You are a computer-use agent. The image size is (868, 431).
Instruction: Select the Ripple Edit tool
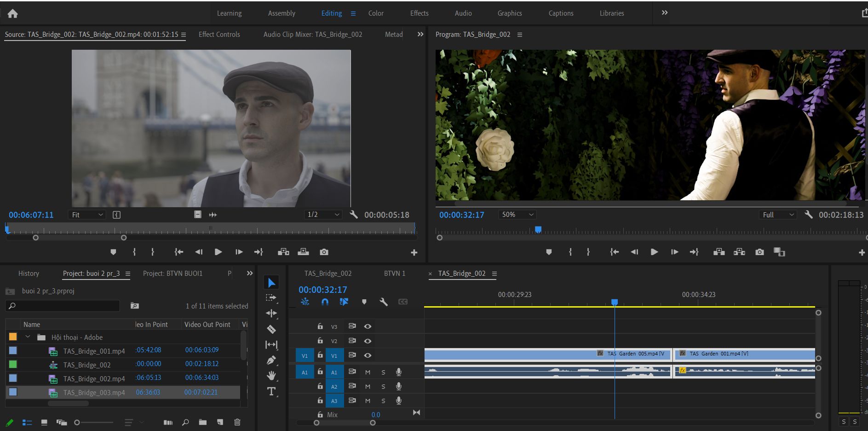pyautogui.click(x=271, y=314)
